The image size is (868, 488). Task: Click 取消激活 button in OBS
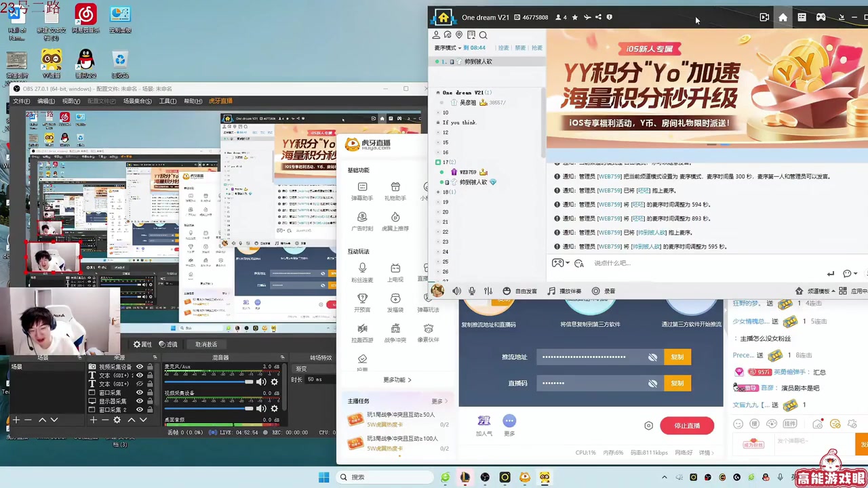(206, 344)
